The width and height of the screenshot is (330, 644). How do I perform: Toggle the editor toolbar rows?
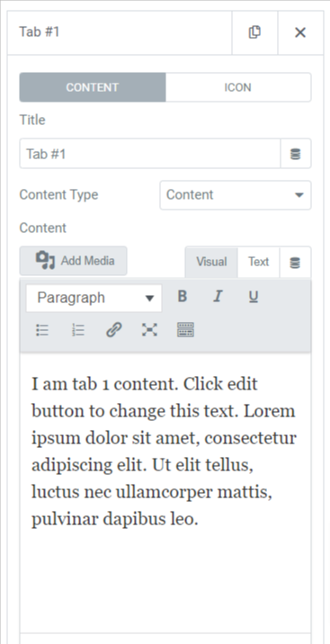pyautogui.click(x=185, y=330)
